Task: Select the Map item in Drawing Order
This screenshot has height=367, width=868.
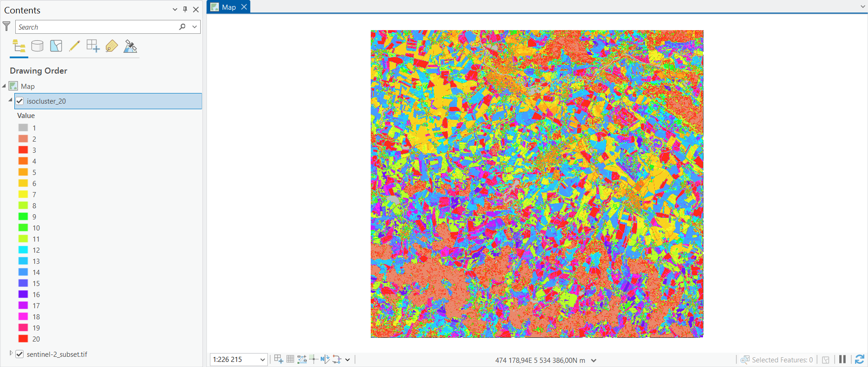Action: click(x=28, y=86)
